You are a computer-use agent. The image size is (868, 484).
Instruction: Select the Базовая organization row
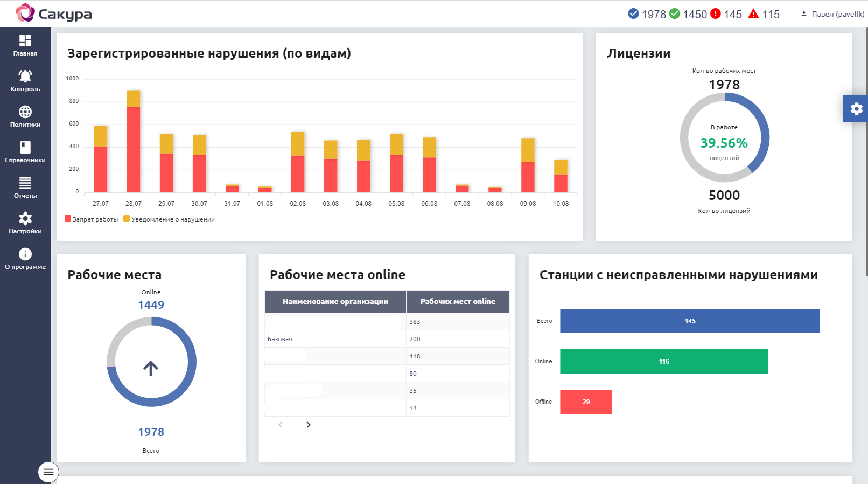(x=387, y=339)
